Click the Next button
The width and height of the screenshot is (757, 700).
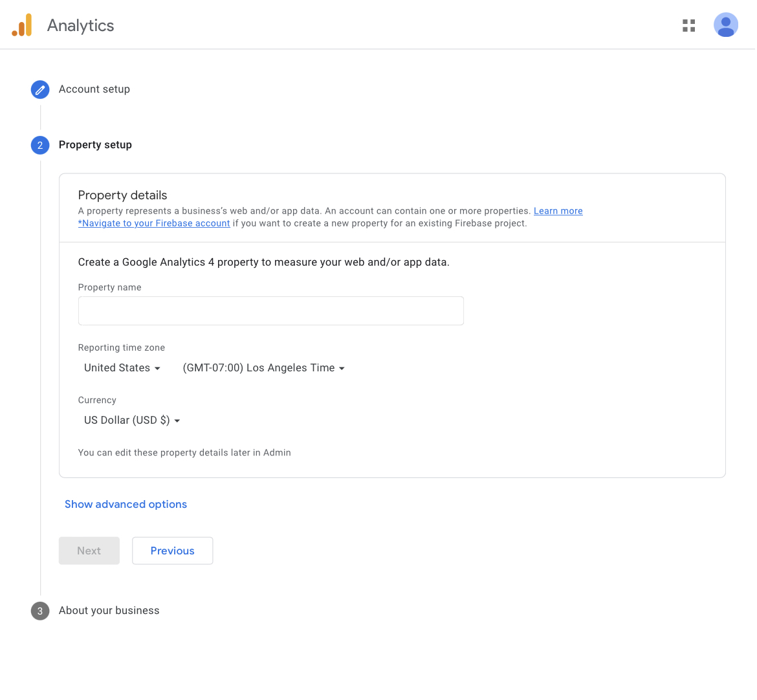pyautogui.click(x=89, y=551)
